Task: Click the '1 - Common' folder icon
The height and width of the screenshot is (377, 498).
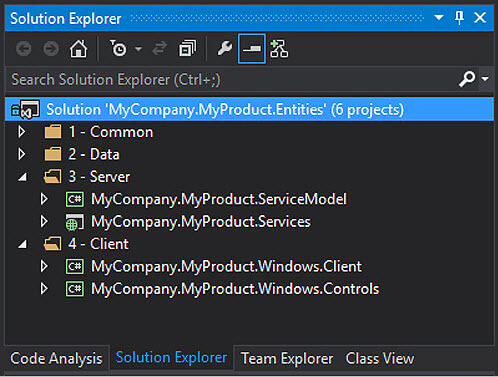Action: pyautogui.click(x=53, y=132)
